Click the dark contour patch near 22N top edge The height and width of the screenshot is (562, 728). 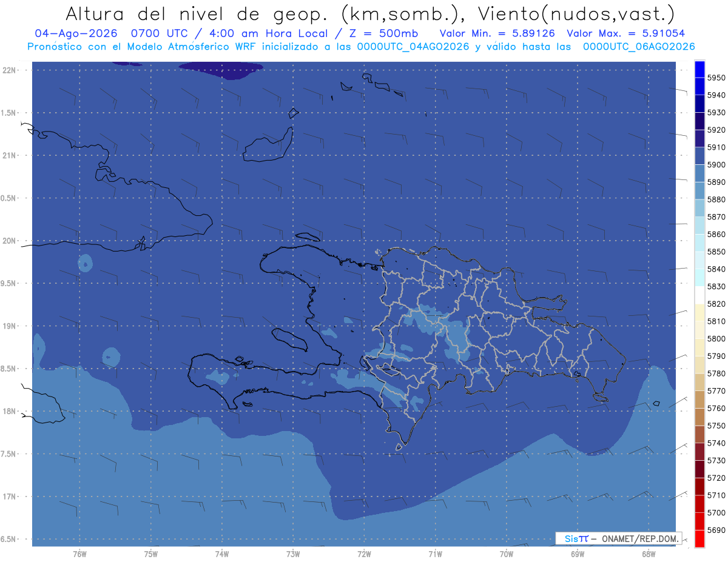(x=222, y=69)
